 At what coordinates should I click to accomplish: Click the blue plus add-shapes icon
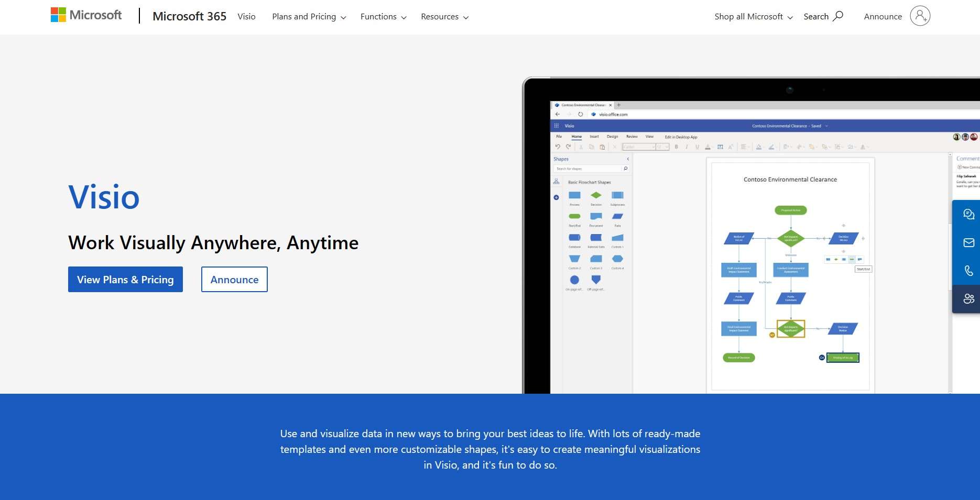556,197
